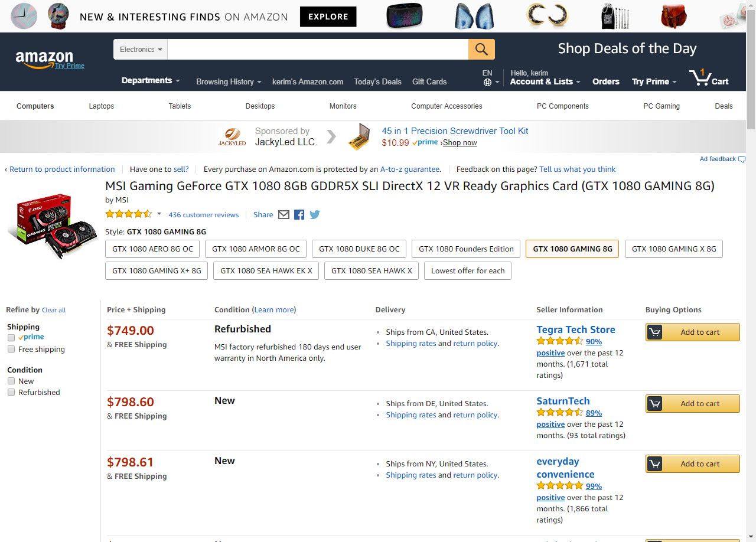Go to the Monitors category

pyautogui.click(x=343, y=106)
